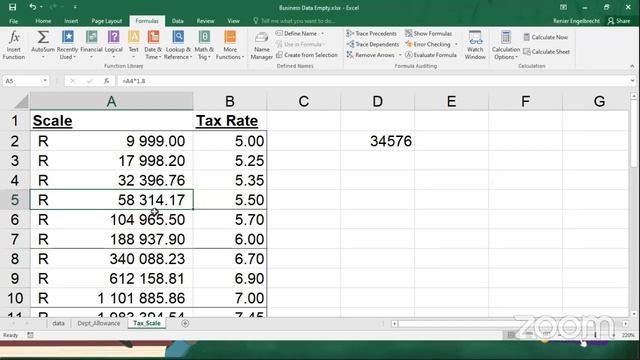This screenshot has width=640, height=360.
Task: Open the data sheet tab
Action: pos(58,323)
